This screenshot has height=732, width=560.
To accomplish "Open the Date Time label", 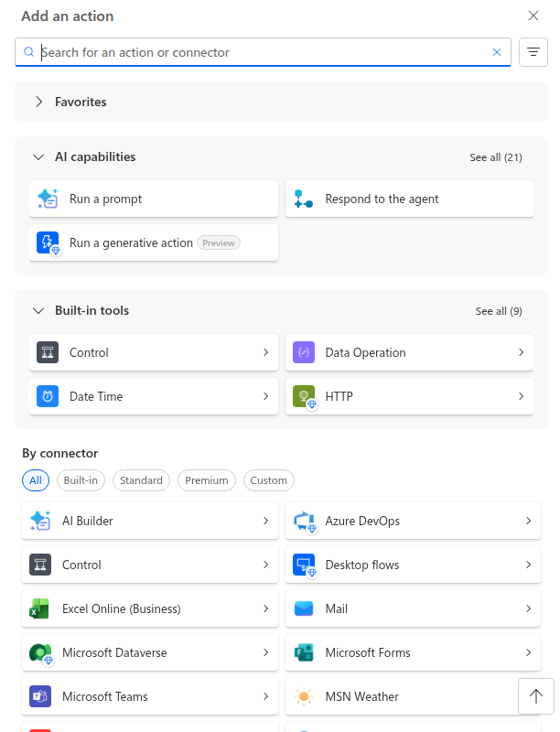I will 96,396.
